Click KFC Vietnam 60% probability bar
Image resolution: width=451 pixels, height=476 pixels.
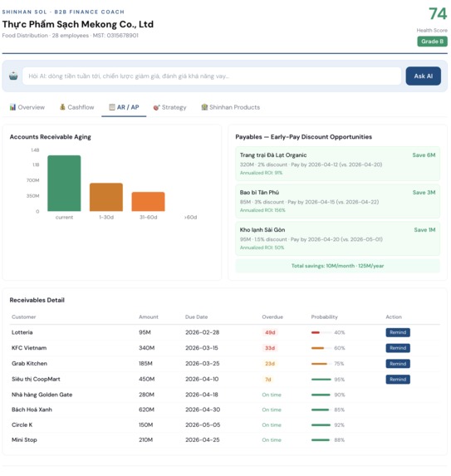(x=321, y=348)
